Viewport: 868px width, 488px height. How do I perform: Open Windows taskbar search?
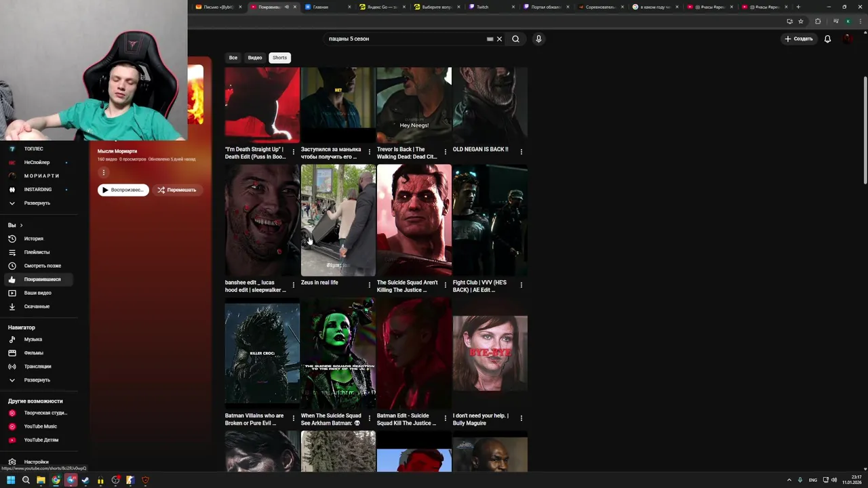pyautogui.click(x=26, y=480)
